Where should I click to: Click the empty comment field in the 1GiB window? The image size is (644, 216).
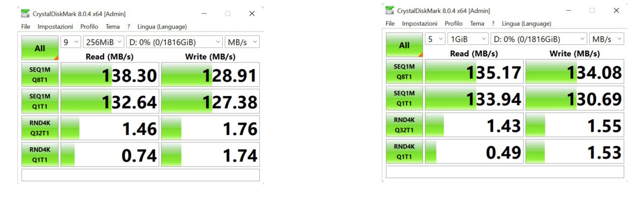coord(504,172)
